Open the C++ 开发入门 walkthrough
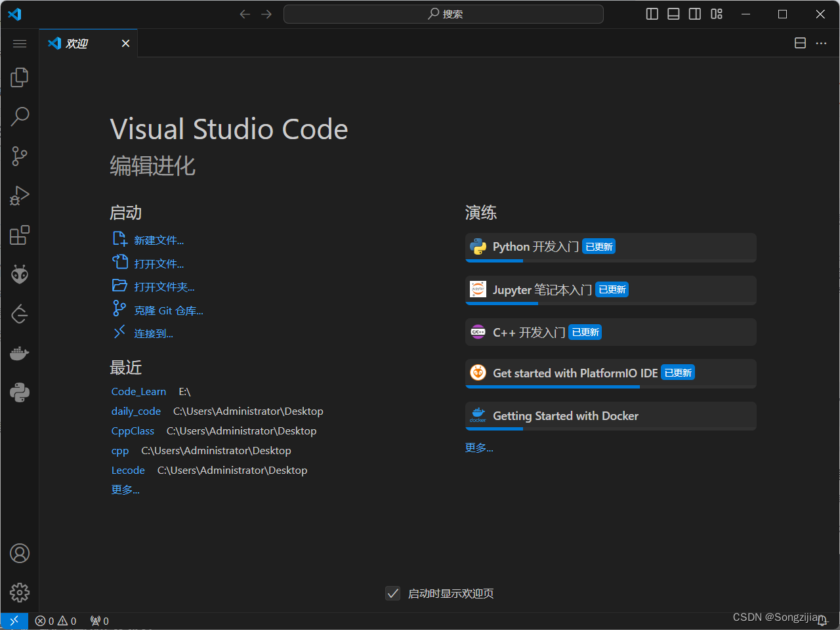Image resolution: width=840 pixels, height=630 pixels. click(x=610, y=332)
